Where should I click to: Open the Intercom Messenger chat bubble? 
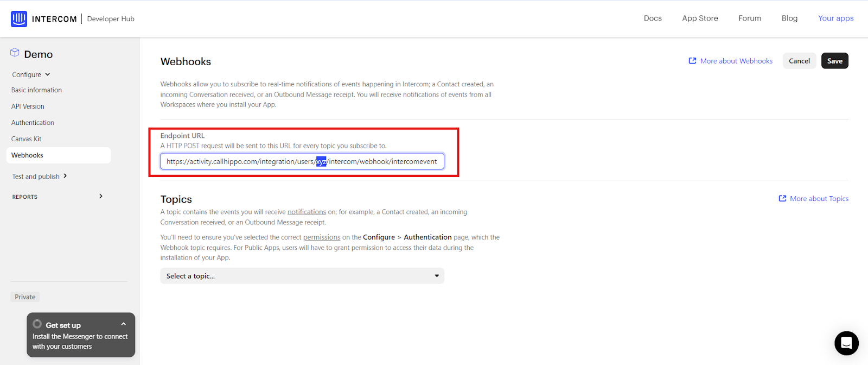846,343
